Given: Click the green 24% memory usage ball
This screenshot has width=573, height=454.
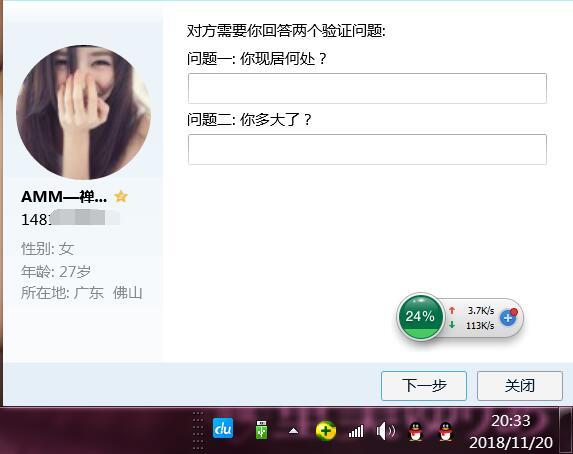Looking at the screenshot, I should click(x=420, y=317).
